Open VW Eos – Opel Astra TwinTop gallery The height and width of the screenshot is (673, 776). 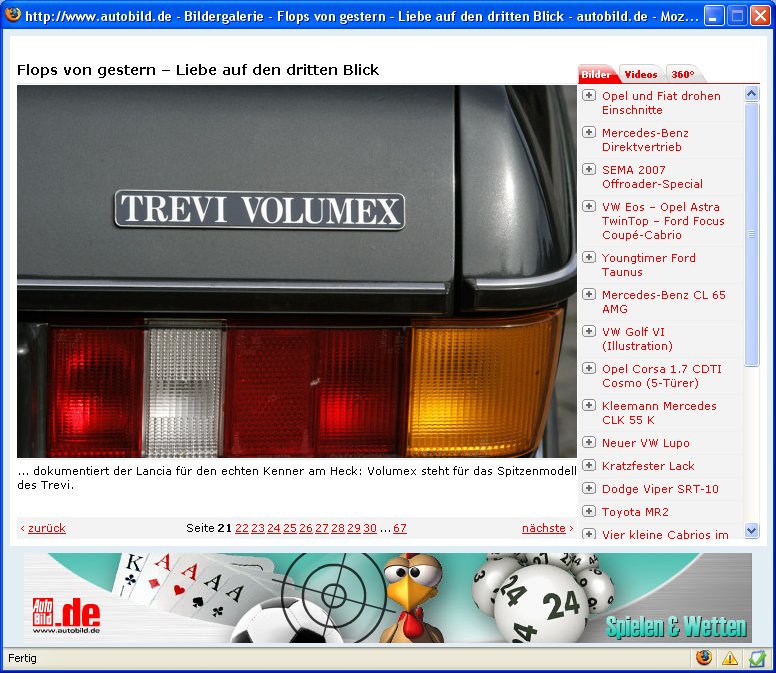pos(663,221)
